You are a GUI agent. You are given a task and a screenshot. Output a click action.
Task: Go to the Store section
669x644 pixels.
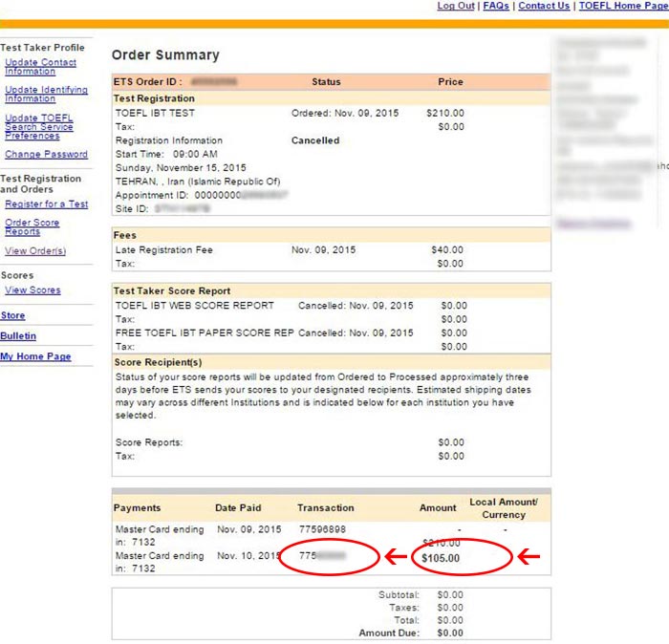click(13, 315)
